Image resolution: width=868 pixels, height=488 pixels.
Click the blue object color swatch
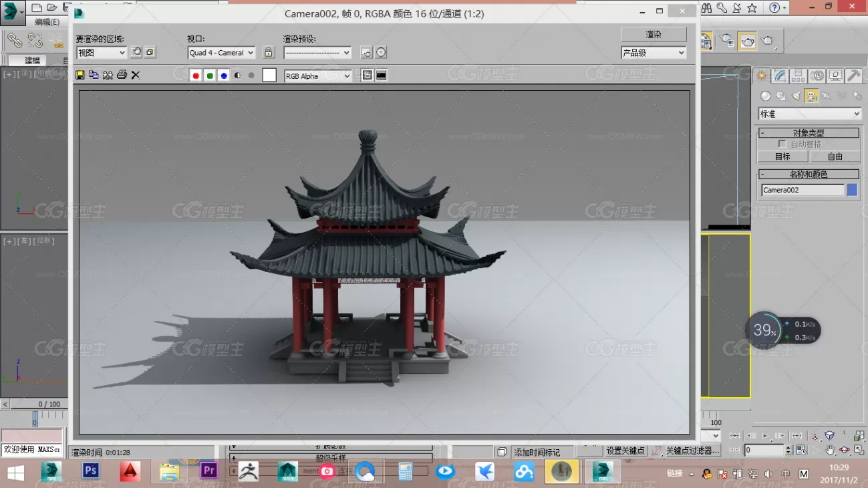click(852, 190)
